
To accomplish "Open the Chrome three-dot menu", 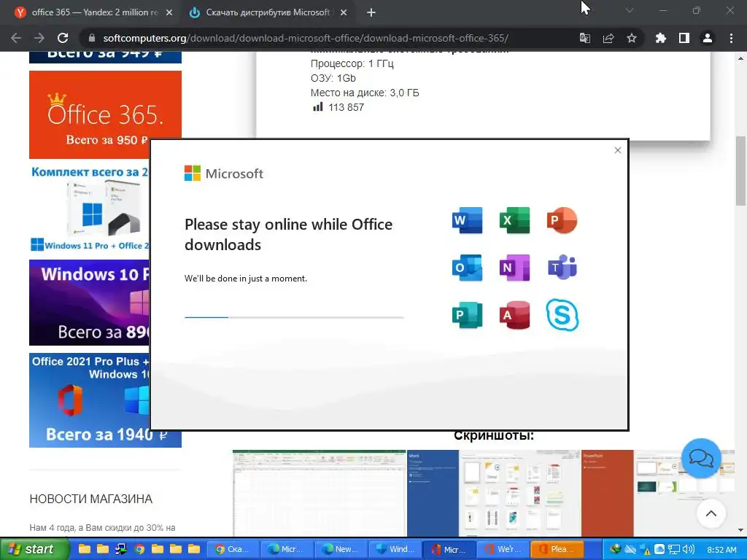I will [731, 38].
